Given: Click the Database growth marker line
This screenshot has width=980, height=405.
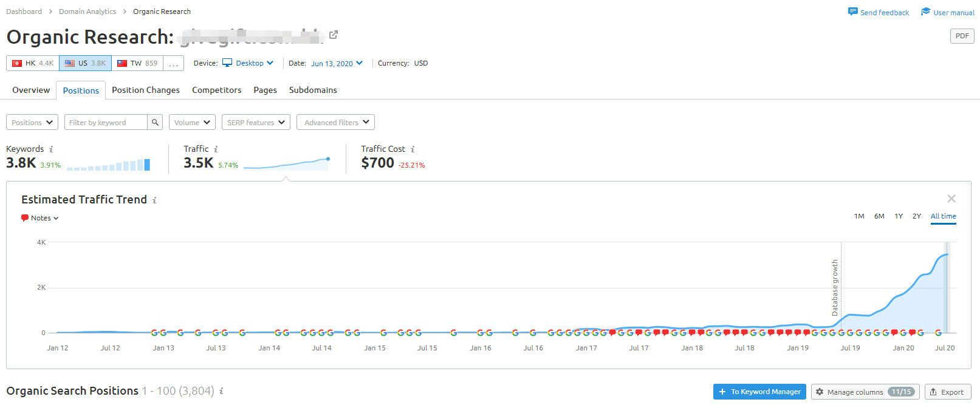Looking at the screenshot, I should tap(841, 287).
